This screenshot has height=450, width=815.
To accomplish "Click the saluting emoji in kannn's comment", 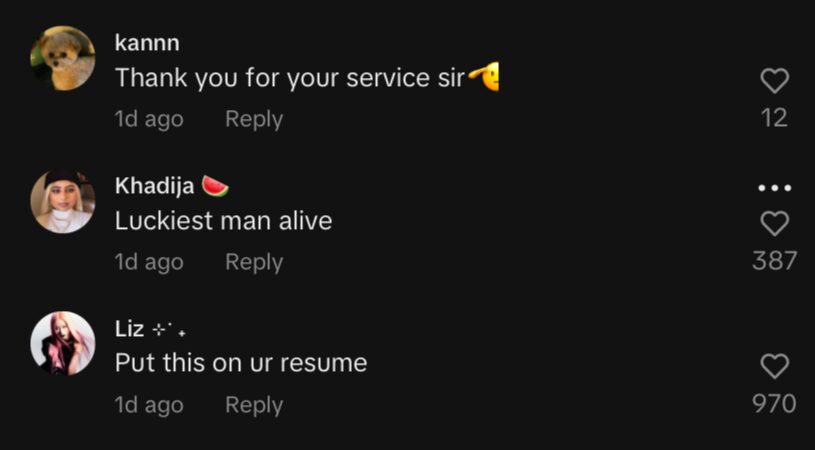I will tap(484, 77).
